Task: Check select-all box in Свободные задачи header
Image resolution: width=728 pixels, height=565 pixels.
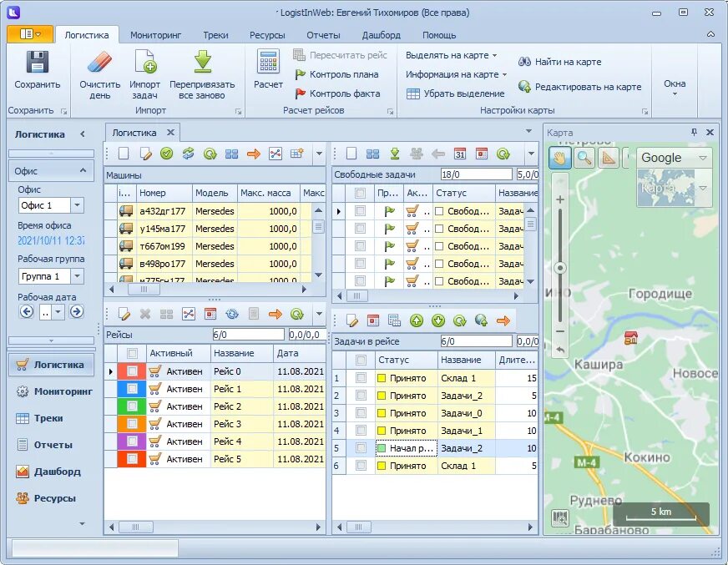Action: coord(360,193)
